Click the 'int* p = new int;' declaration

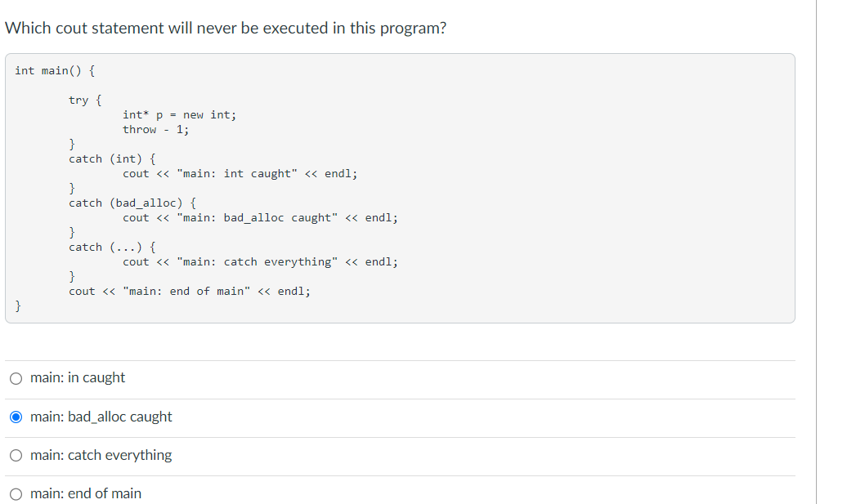coord(179,114)
